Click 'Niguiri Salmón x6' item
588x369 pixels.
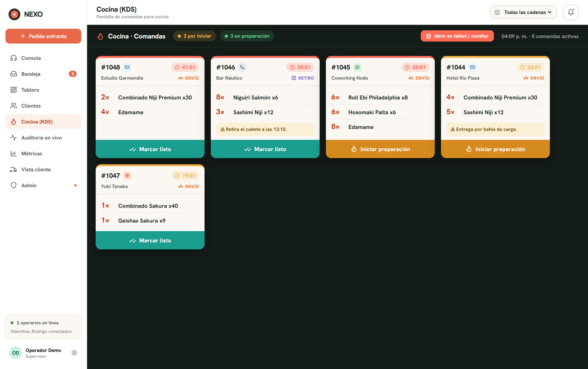[255, 97]
